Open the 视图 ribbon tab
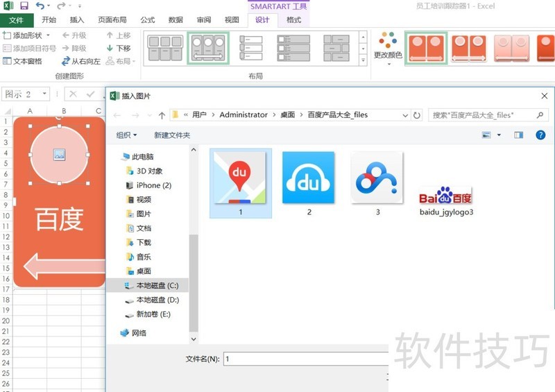The height and width of the screenshot is (392, 555). pyautogui.click(x=232, y=20)
